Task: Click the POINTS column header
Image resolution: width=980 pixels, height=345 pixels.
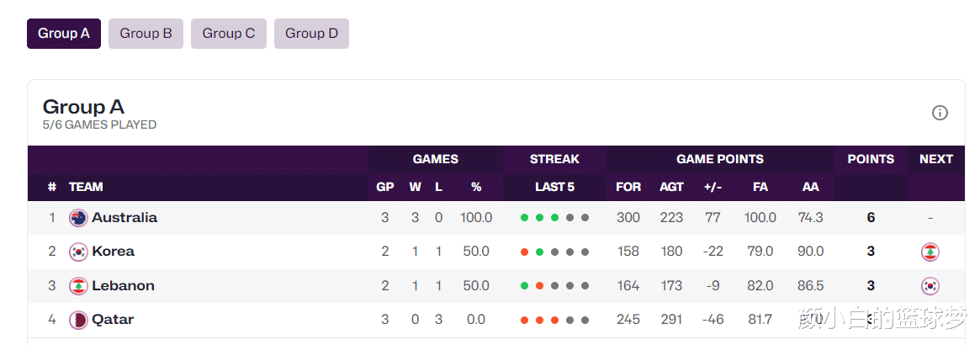Action: tap(871, 159)
